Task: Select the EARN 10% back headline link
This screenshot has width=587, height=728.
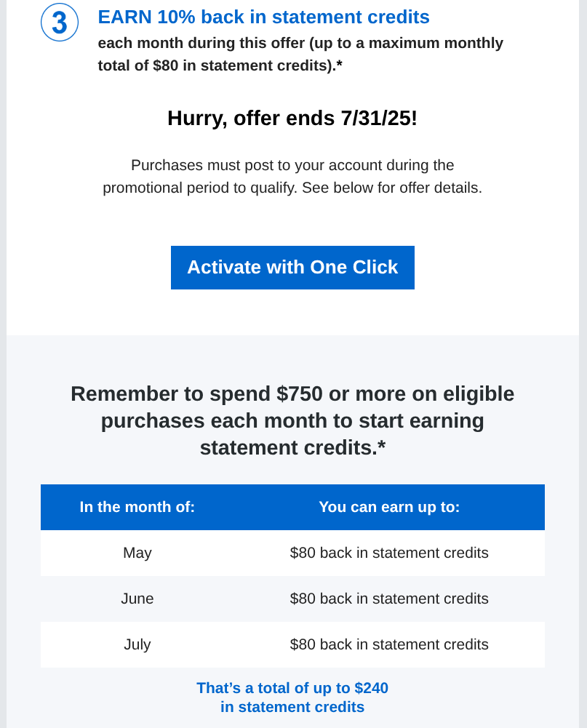Action: click(x=263, y=17)
